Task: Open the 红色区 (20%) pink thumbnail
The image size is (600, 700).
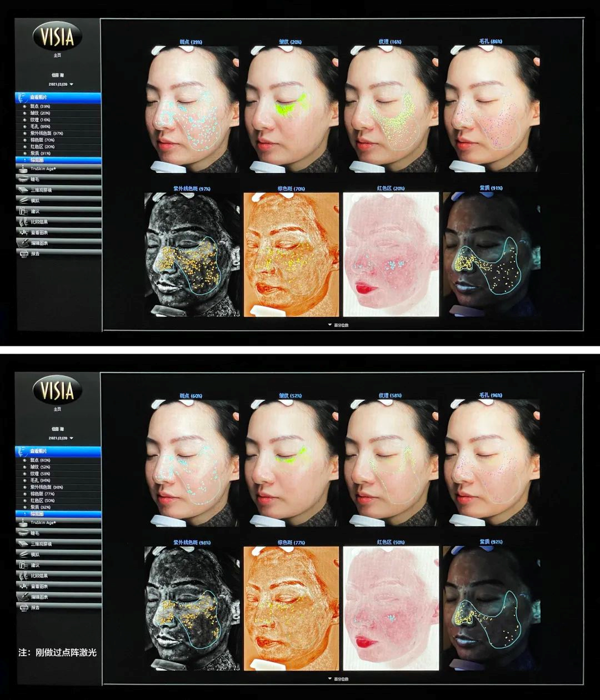Action: pos(391,254)
